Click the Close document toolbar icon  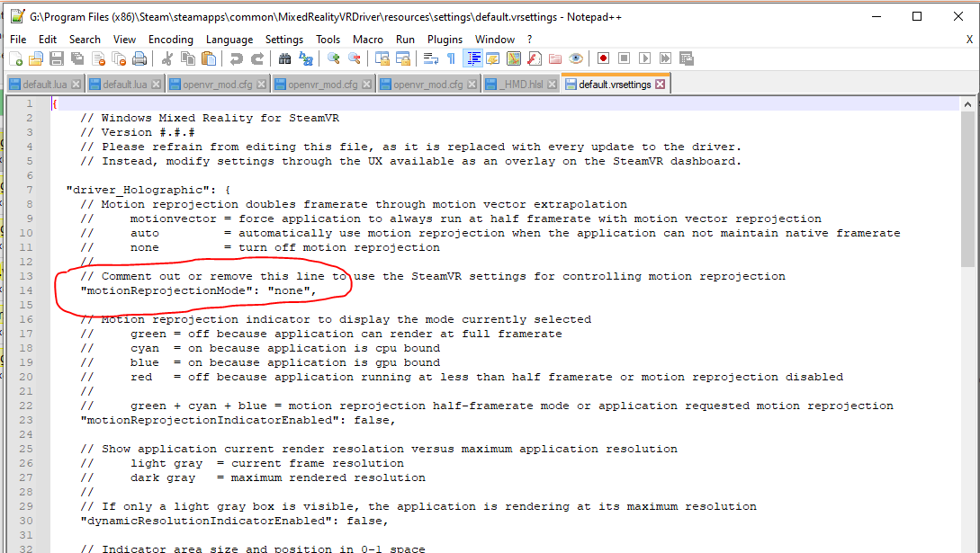click(98, 58)
